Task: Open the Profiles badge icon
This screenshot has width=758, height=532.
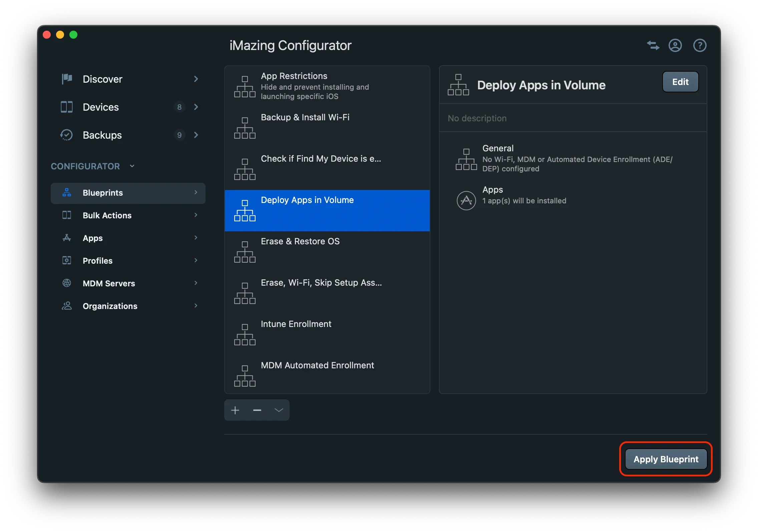Action: point(66,260)
